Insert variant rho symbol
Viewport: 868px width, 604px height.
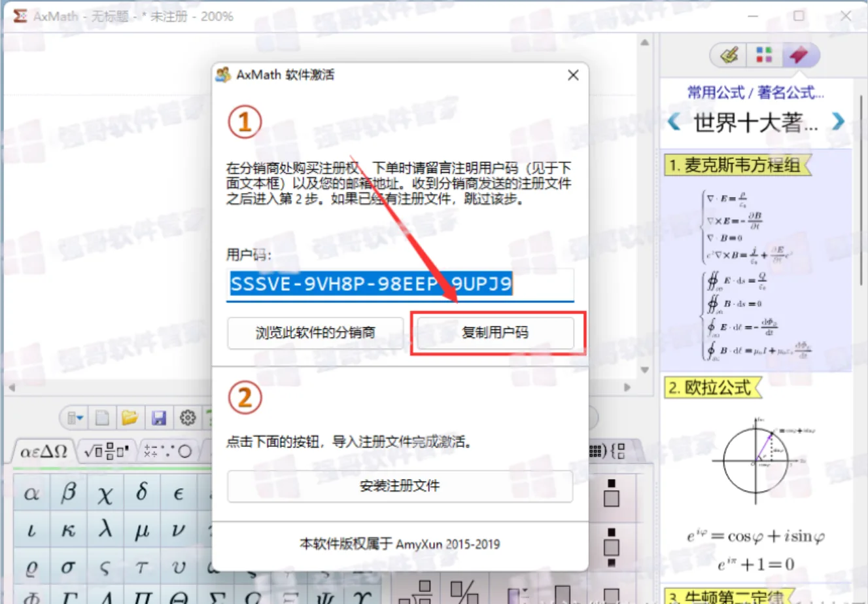point(31,567)
